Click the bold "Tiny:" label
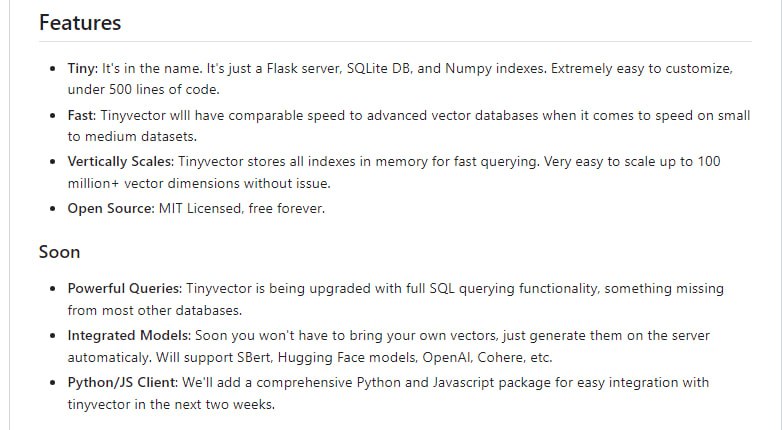The width and height of the screenshot is (782, 430). [82, 69]
